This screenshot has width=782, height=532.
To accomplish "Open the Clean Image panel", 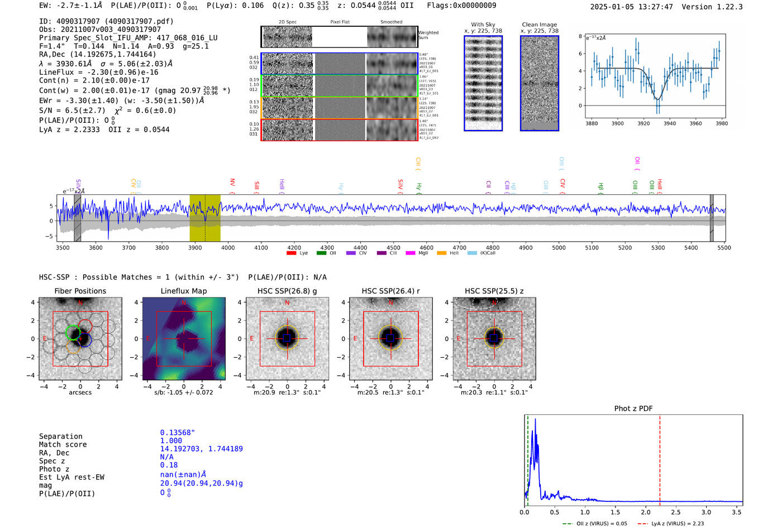I will tap(539, 83).
